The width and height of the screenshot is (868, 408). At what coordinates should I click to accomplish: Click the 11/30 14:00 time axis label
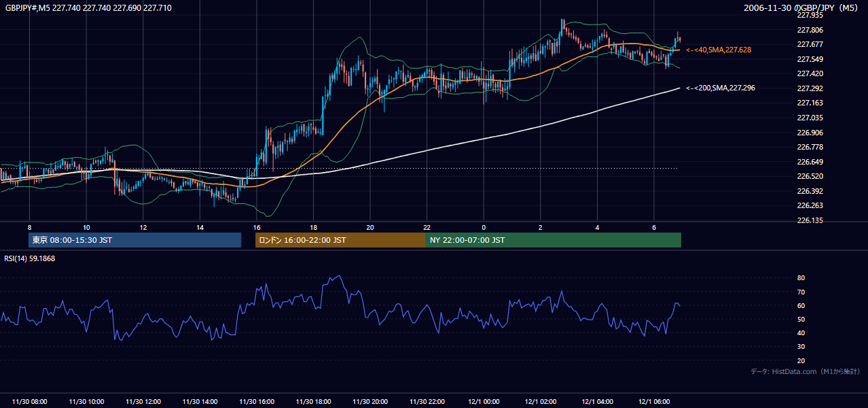point(200,402)
